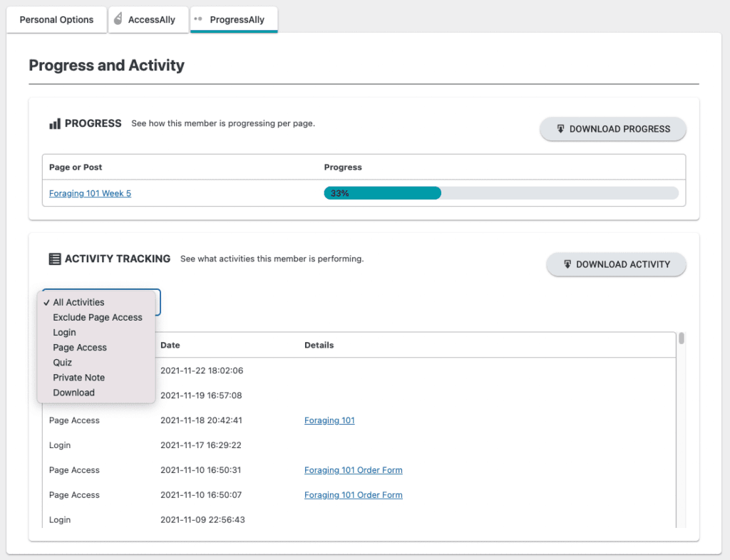Select the Quiz activity filter option

pos(62,362)
